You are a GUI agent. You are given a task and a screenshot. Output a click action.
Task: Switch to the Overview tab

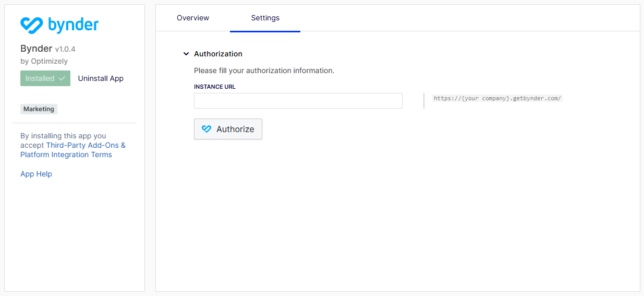193,18
